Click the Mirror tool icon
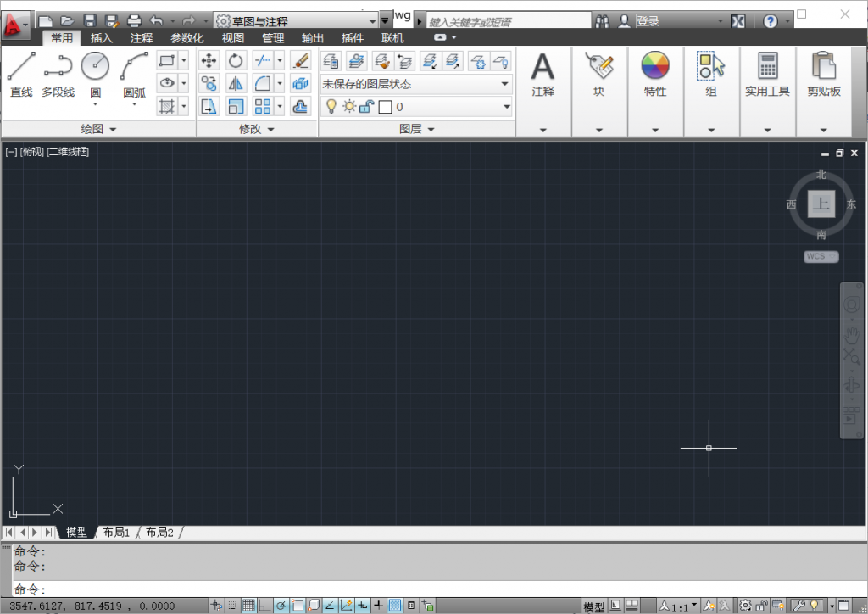 [x=236, y=83]
